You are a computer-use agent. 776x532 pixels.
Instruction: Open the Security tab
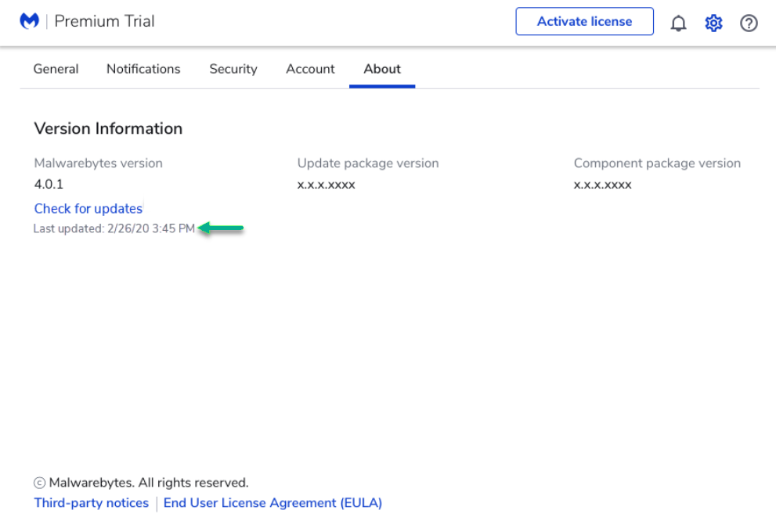(x=233, y=69)
